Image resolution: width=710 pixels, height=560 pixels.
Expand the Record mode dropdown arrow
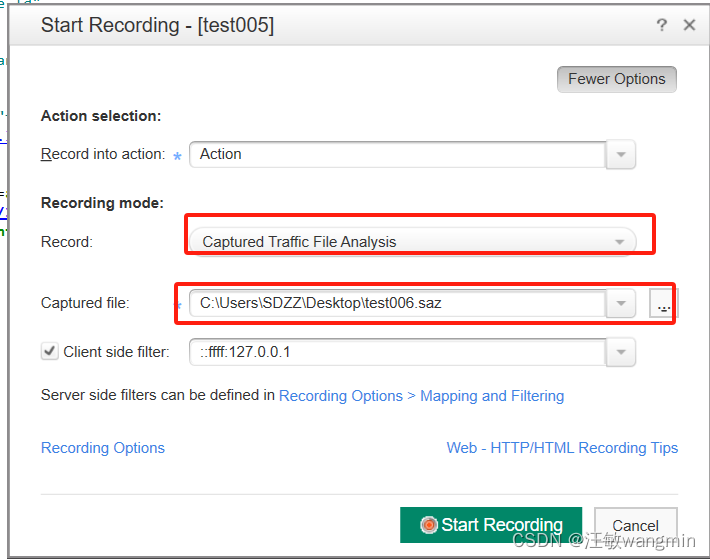(x=619, y=242)
